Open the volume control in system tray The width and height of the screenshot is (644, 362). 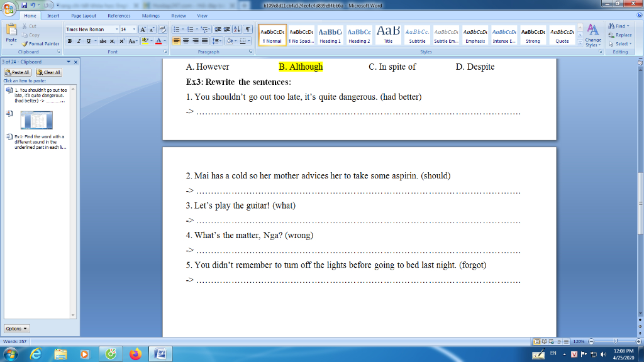click(603, 354)
